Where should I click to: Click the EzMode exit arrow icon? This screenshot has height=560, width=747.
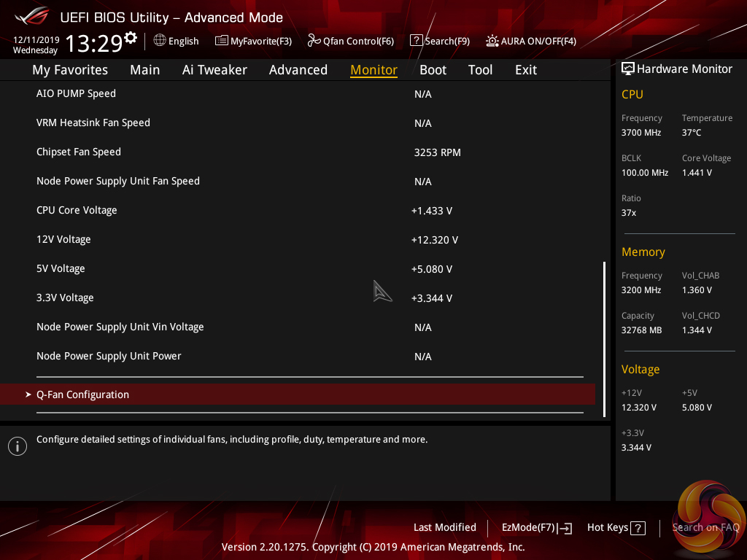565,528
